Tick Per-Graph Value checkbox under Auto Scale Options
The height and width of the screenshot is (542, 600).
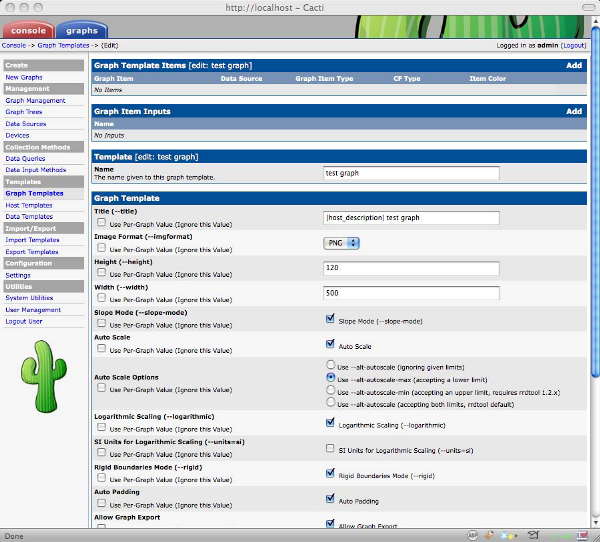point(101,388)
